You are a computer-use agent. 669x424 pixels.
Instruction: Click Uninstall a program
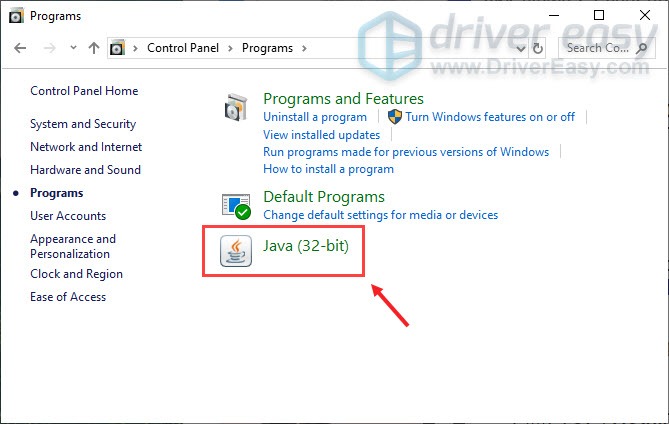click(315, 117)
